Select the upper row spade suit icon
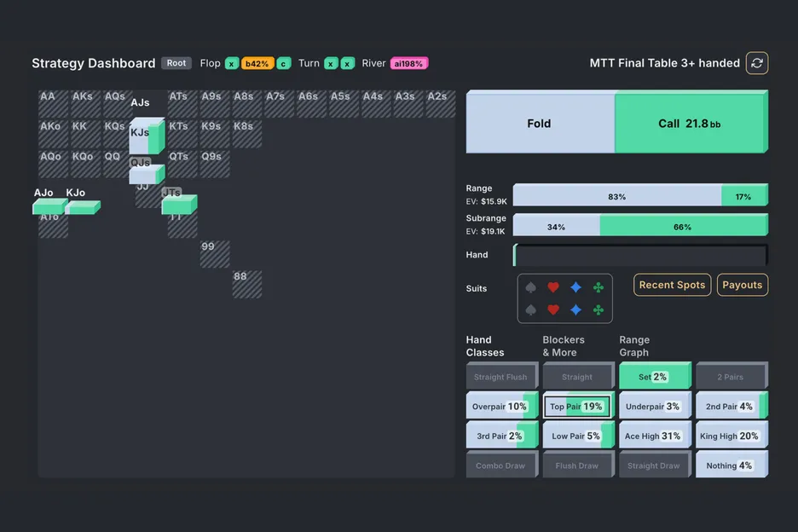798x532 pixels. pyautogui.click(x=530, y=288)
